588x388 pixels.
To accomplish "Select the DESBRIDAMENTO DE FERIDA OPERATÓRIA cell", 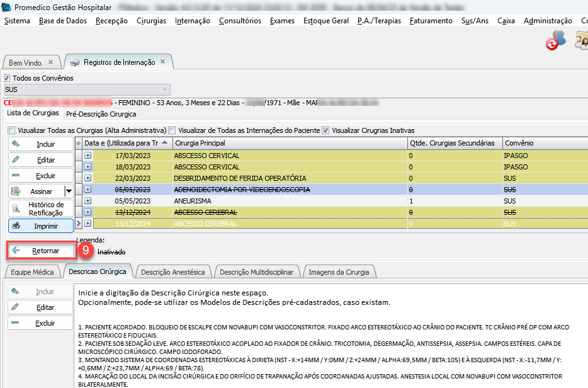I will (x=290, y=178).
